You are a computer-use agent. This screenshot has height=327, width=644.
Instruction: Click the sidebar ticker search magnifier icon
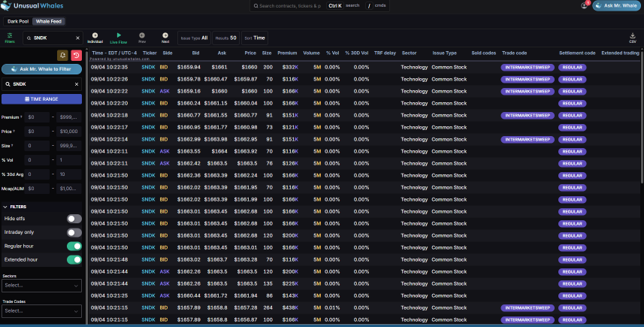tap(8, 84)
